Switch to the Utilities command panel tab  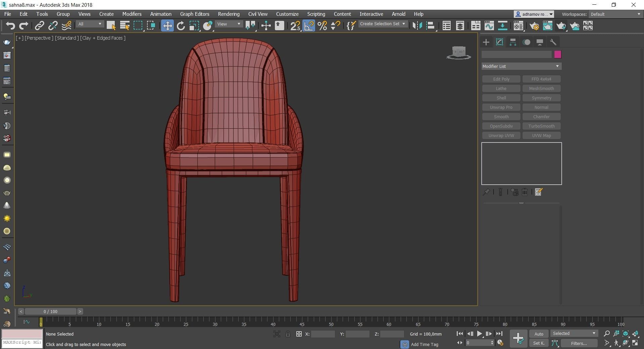(x=553, y=42)
